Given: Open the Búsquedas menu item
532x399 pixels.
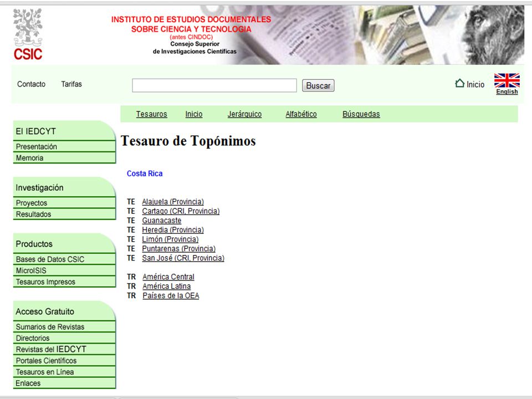Looking at the screenshot, I should point(361,114).
